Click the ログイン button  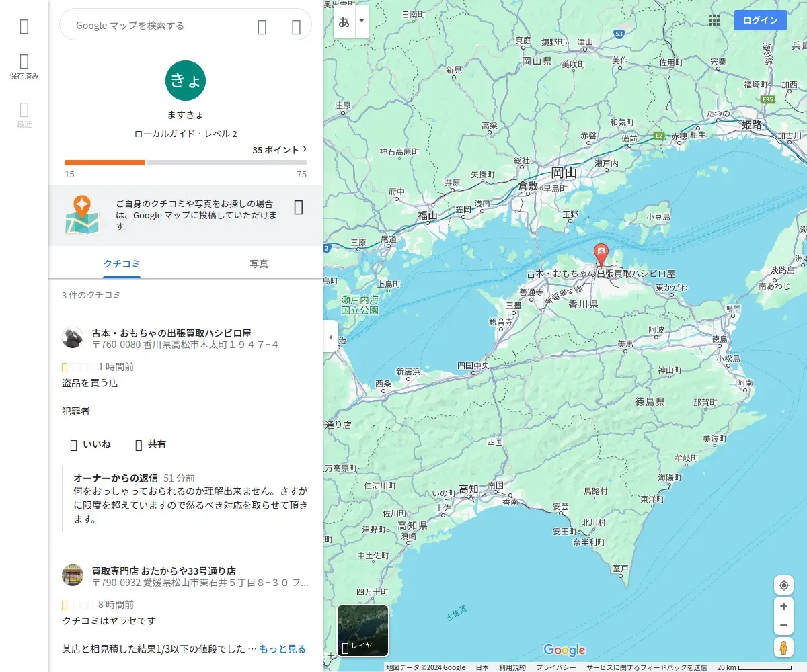(761, 20)
